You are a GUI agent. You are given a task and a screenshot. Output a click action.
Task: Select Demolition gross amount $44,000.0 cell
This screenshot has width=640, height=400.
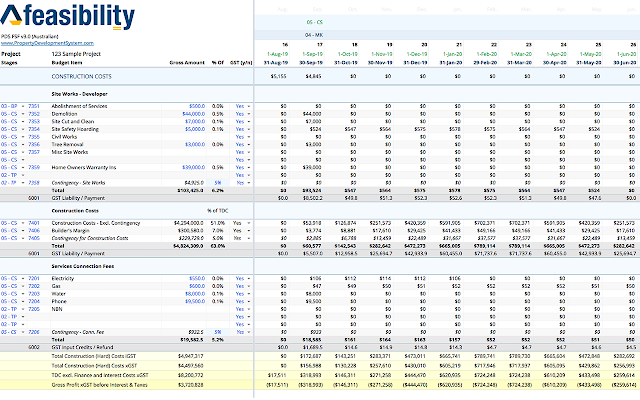(194, 115)
